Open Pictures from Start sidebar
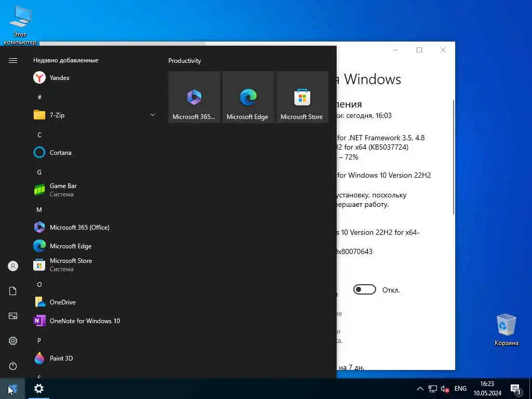532x399 pixels. tap(13, 316)
